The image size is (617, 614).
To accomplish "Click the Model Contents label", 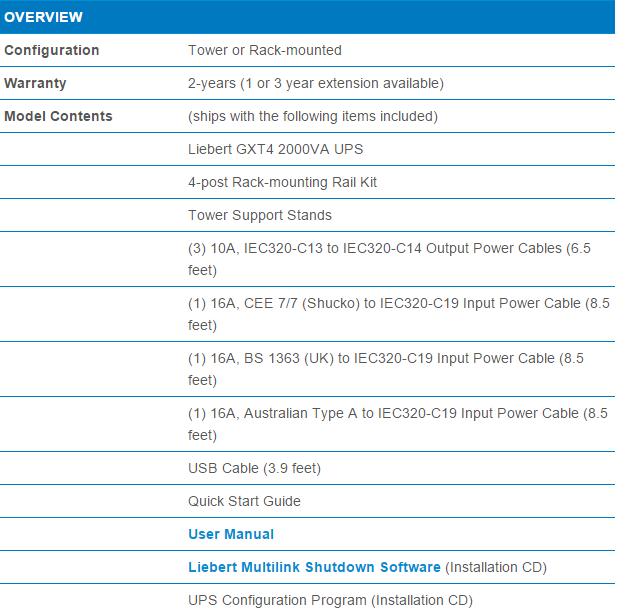I will tap(58, 116).
